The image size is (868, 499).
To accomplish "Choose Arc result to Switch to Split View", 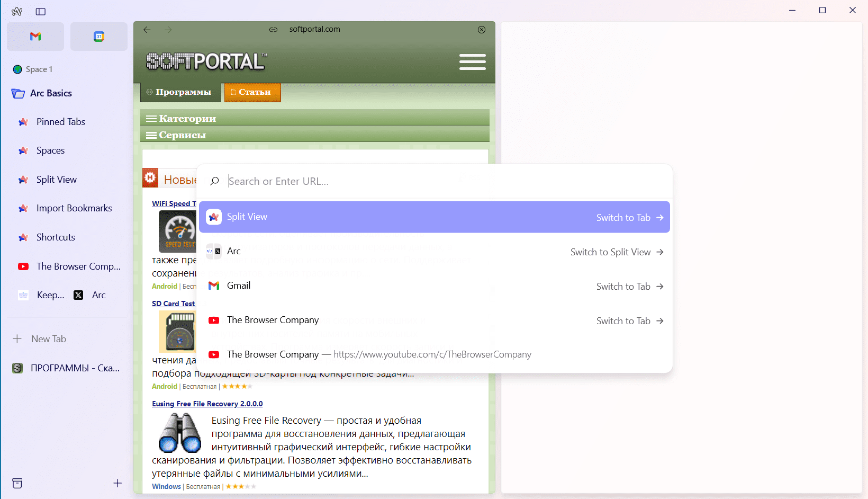I will [435, 252].
